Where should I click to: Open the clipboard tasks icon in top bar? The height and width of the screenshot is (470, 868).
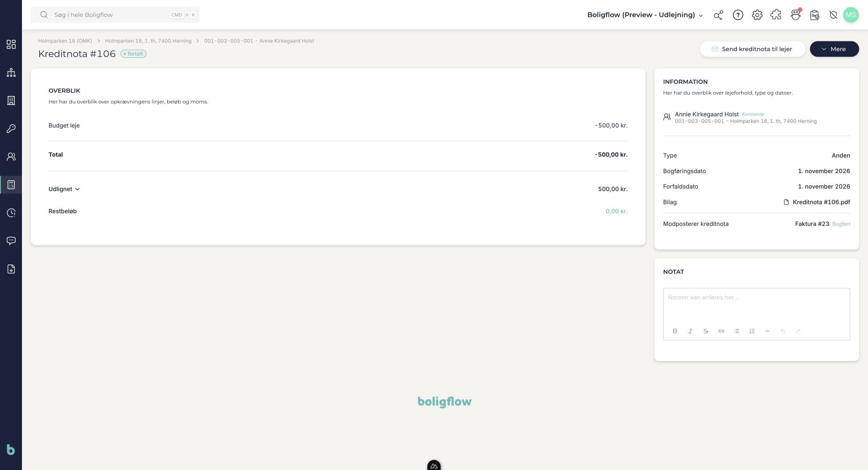click(x=815, y=15)
